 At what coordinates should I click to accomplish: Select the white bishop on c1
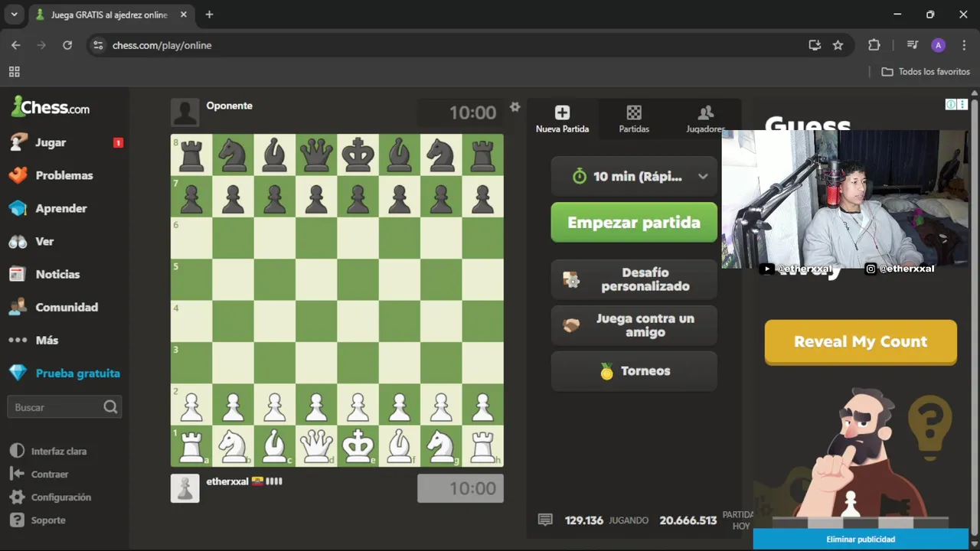pyautogui.click(x=275, y=446)
